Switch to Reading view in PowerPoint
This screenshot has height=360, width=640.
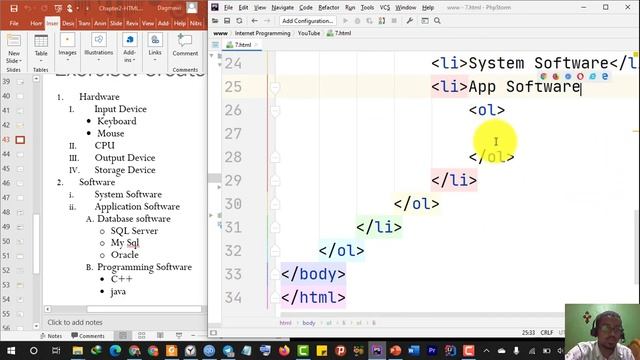(x=160, y=336)
